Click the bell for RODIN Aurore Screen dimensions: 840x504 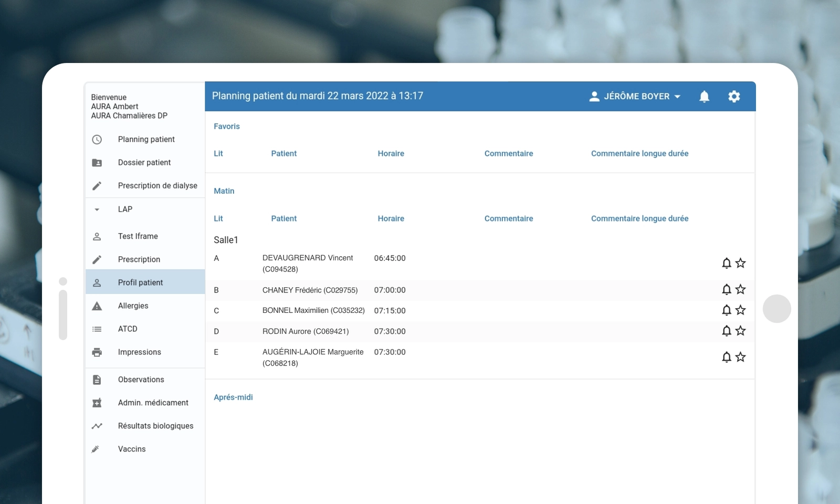tap(727, 331)
